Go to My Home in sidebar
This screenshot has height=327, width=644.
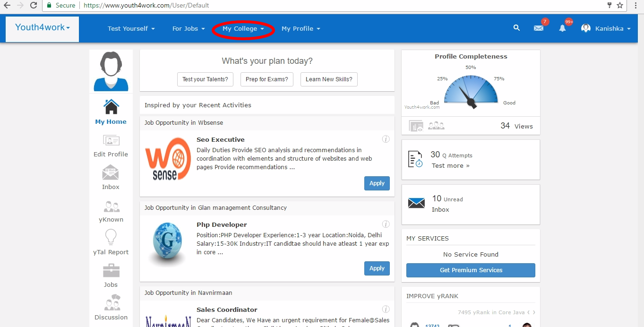pyautogui.click(x=111, y=112)
